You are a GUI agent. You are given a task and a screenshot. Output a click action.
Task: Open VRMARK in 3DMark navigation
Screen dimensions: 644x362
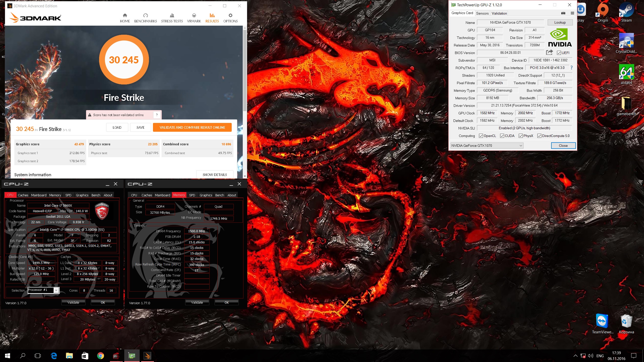click(194, 18)
